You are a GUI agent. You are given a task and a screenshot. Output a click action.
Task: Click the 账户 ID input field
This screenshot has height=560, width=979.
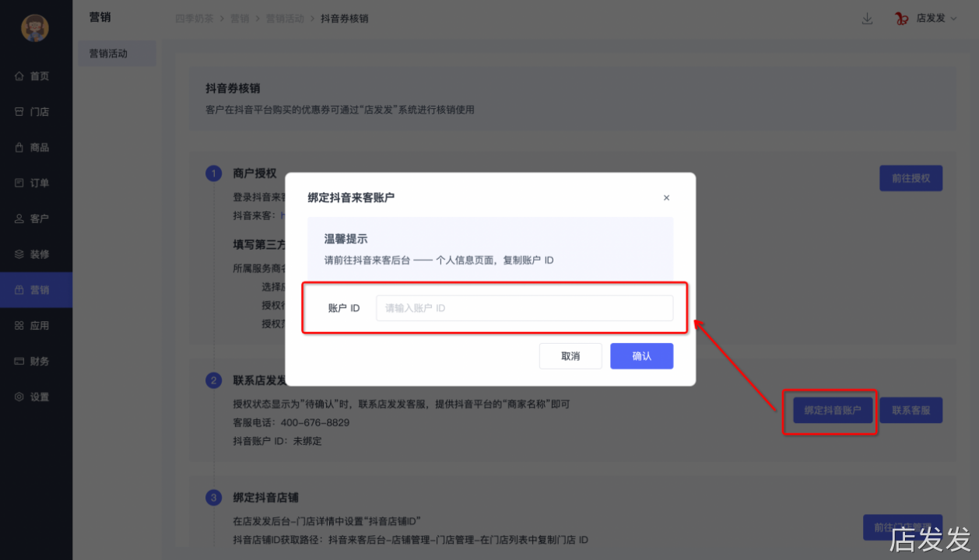525,308
